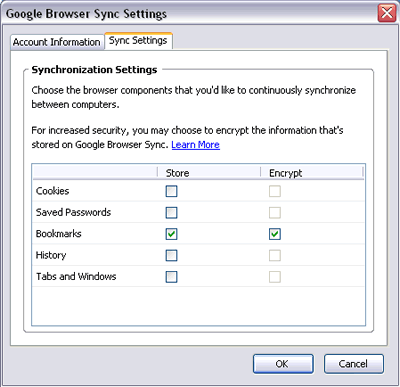Enable Store checkbox for Saved Passwords
This screenshot has width=400, height=387.
[x=171, y=213]
